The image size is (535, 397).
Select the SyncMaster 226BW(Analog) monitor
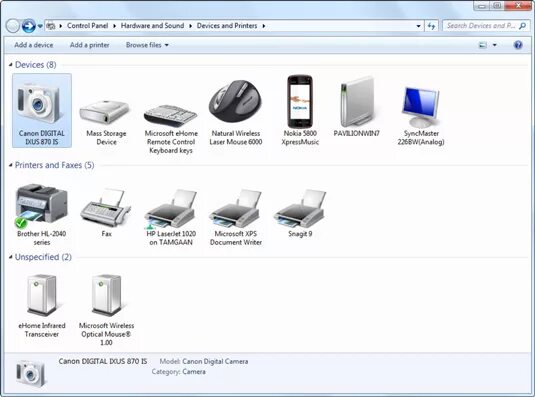pyautogui.click(x=421, y=116)
